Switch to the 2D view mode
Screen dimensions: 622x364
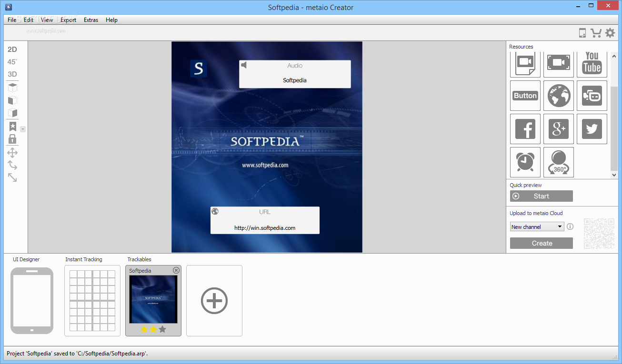tap(12, 49)
